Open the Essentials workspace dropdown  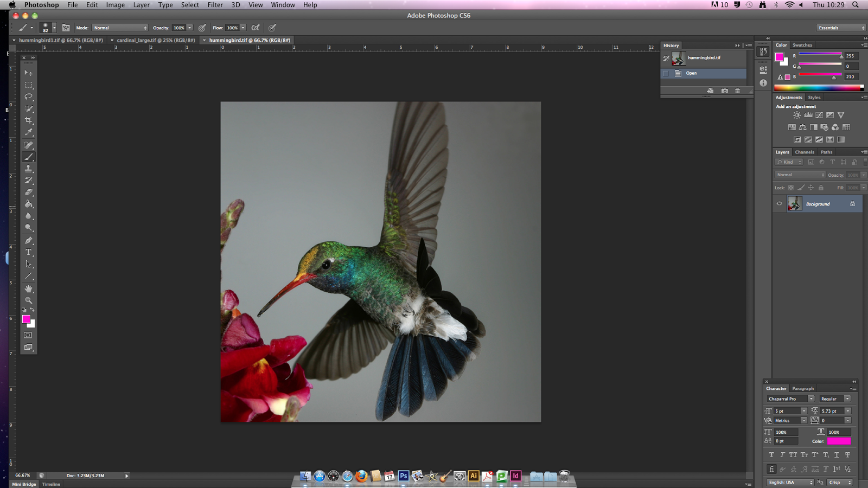[841, 28]
